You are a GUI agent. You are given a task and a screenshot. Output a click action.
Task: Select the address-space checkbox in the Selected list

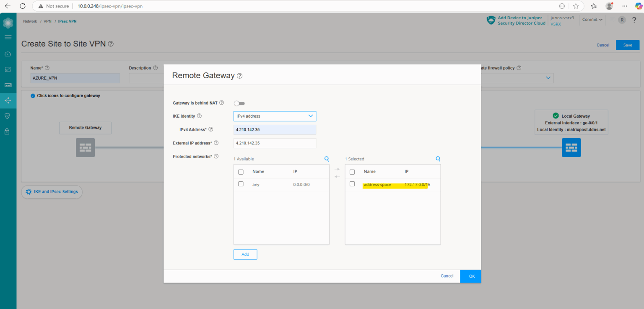pyautogui.click(x=352, y=184)
